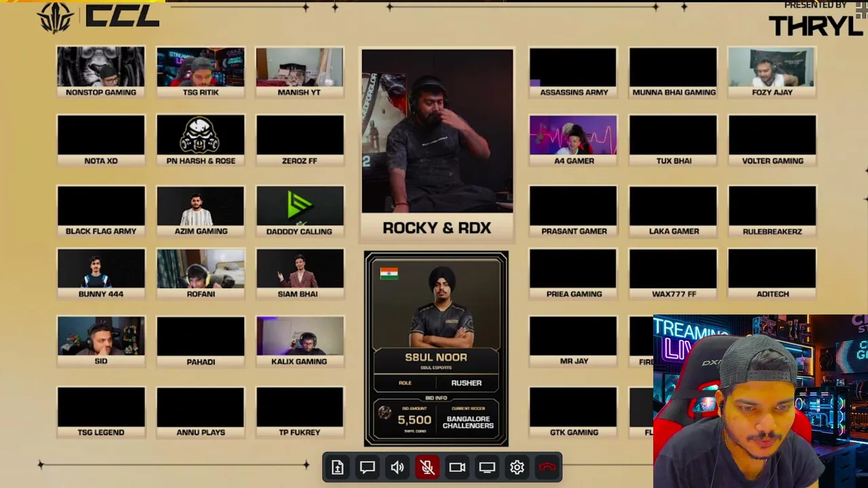Toggle the camera icon in call toolbar
The height and width of the screenshot is (488, 868).
[457, 467]
